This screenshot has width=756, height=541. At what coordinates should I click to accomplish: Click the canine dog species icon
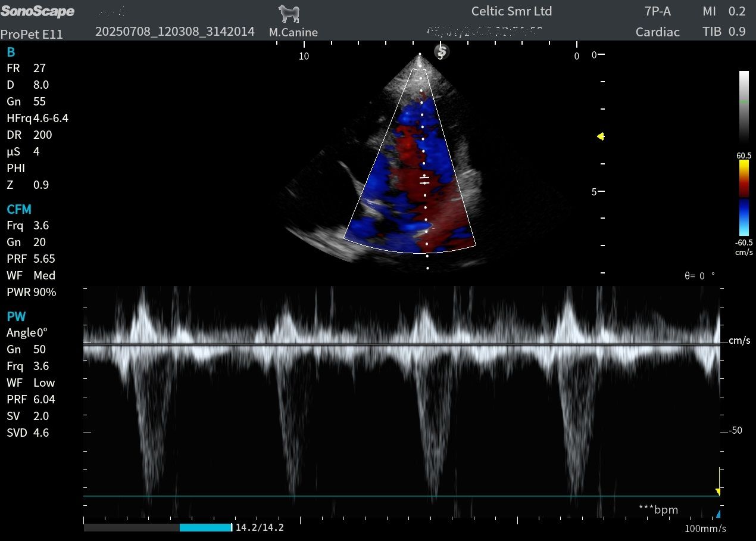(x=289, y=14)
